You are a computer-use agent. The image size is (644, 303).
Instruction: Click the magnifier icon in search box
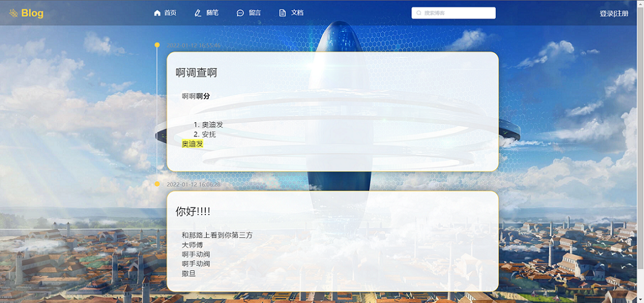coord(419,13)
